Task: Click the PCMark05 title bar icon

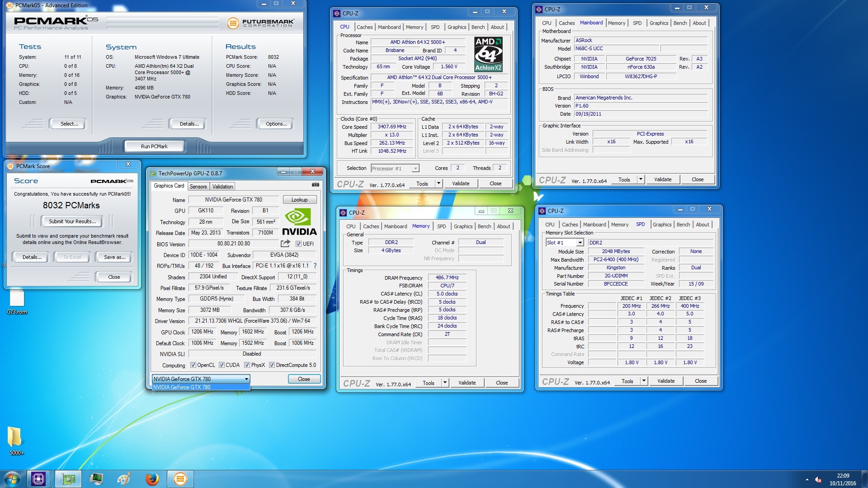Action: coord(9,5)
